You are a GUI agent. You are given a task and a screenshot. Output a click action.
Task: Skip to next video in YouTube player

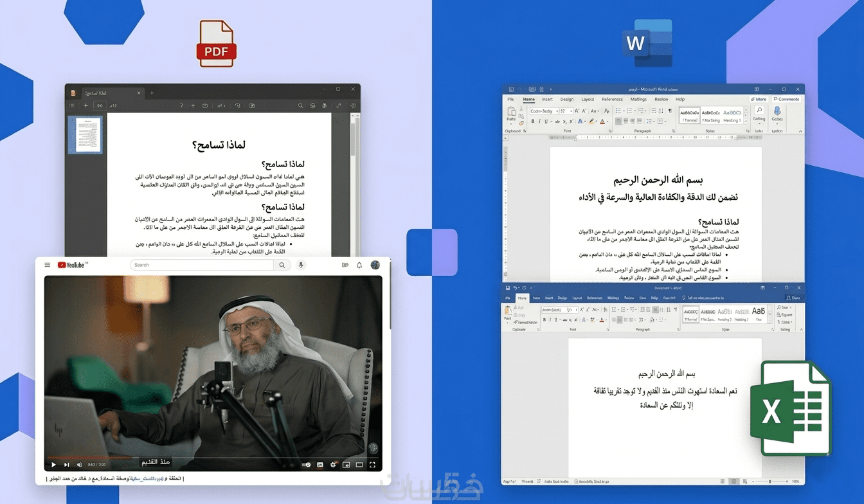click(x=66, y=464)
